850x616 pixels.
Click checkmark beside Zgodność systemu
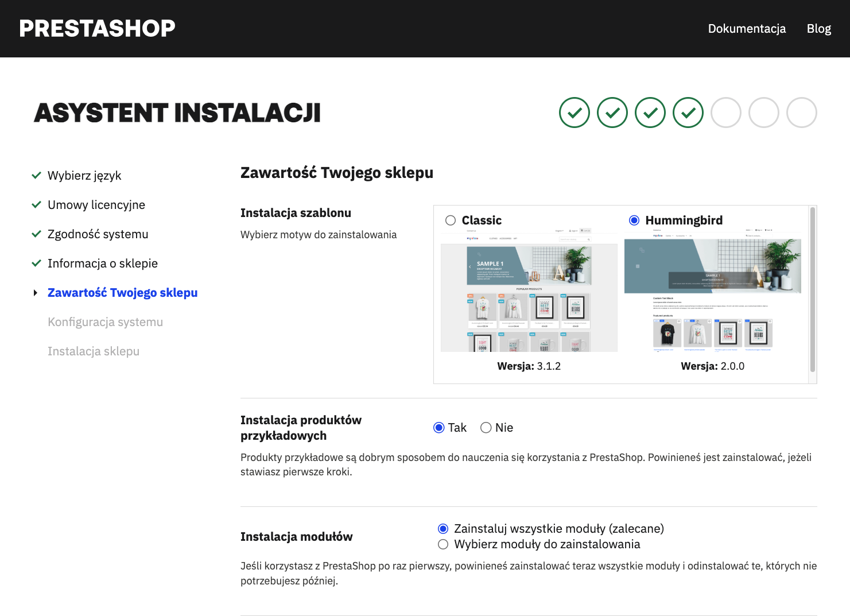(36, 234)
